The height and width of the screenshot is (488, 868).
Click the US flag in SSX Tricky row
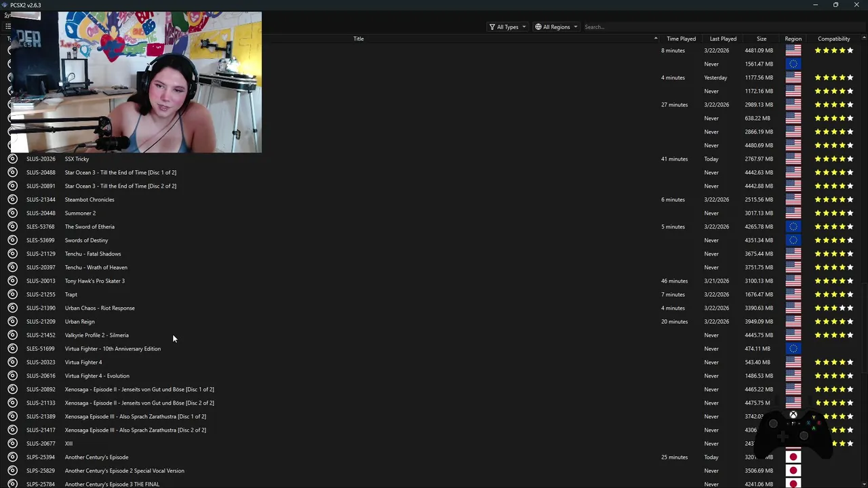point(793,159)
